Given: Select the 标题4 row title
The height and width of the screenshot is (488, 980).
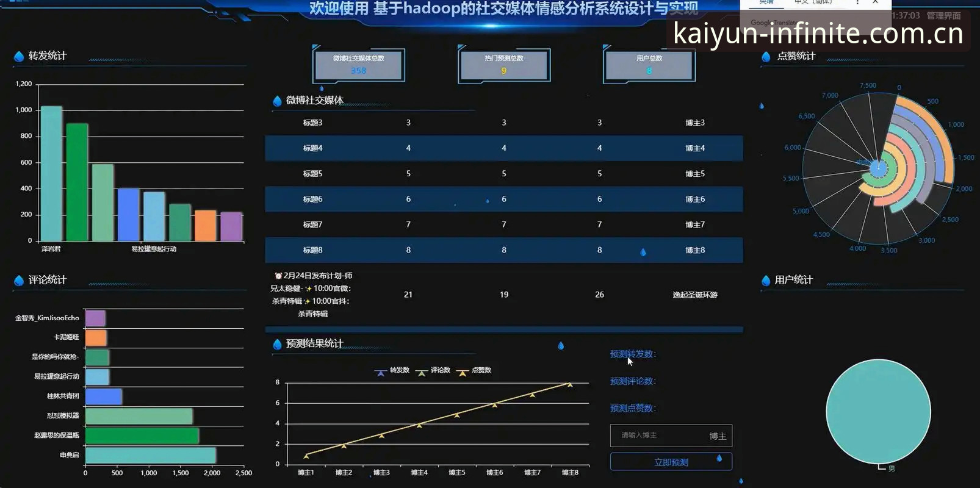Looking at the screenshot, I should pyautogui.click(x=312, y=148).
